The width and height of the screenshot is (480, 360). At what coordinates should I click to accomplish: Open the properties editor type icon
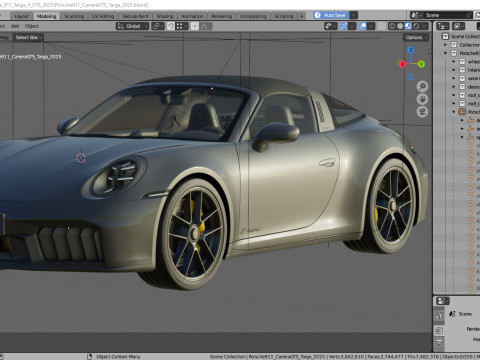(x=443, y=301)
